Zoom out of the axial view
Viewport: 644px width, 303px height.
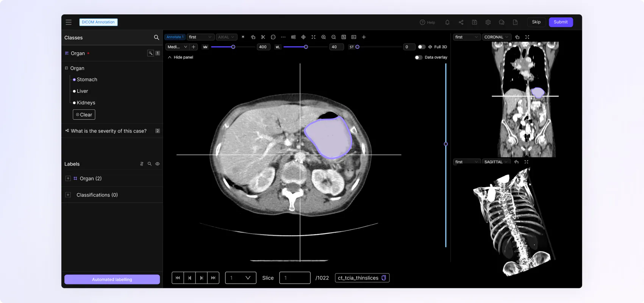tap(334, 37)
